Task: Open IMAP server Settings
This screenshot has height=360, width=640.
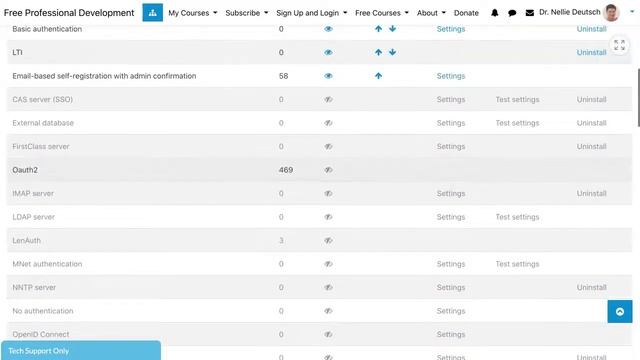Action: [451, 193]
